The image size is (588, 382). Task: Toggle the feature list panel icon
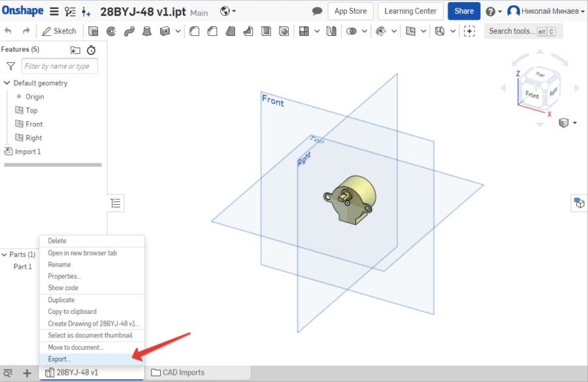point(116,203)
